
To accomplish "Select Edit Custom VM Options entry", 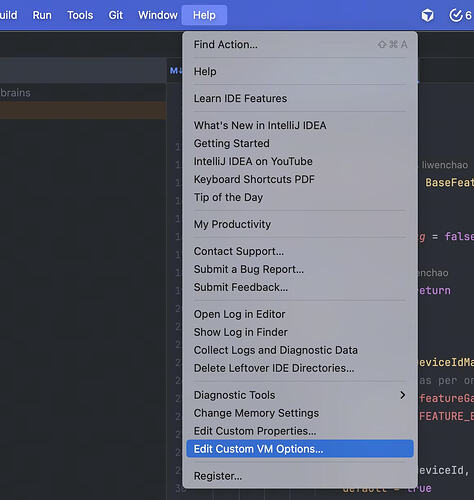I will coord(300,449).
